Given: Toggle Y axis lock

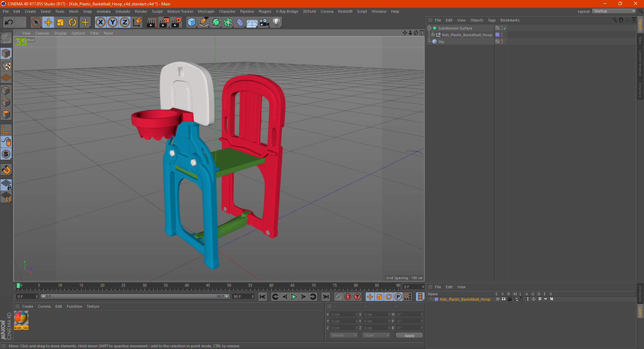Looking at the screenshot, I should (113, 22).
